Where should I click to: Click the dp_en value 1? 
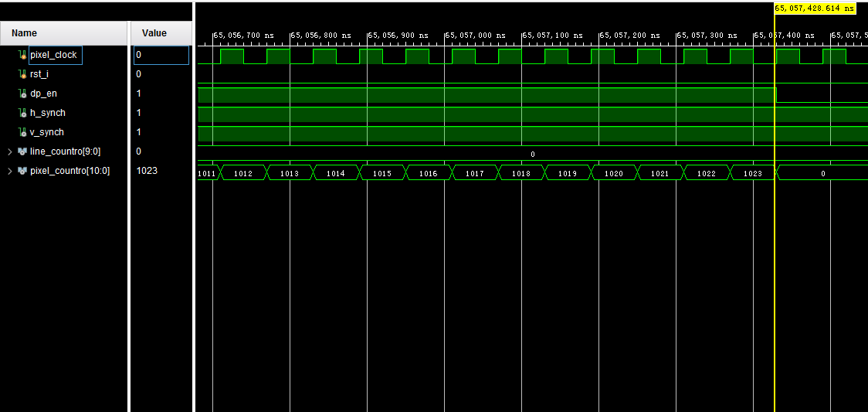[138, 94]
